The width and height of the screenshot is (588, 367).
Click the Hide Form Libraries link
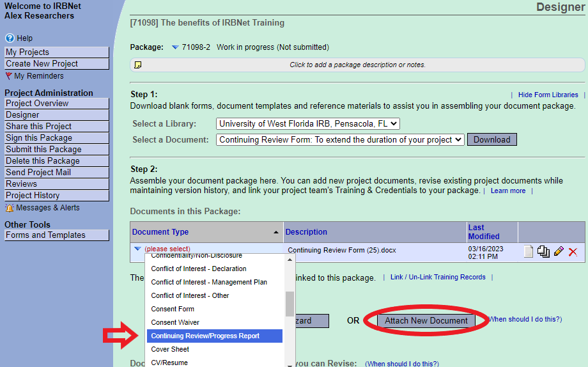548,95
